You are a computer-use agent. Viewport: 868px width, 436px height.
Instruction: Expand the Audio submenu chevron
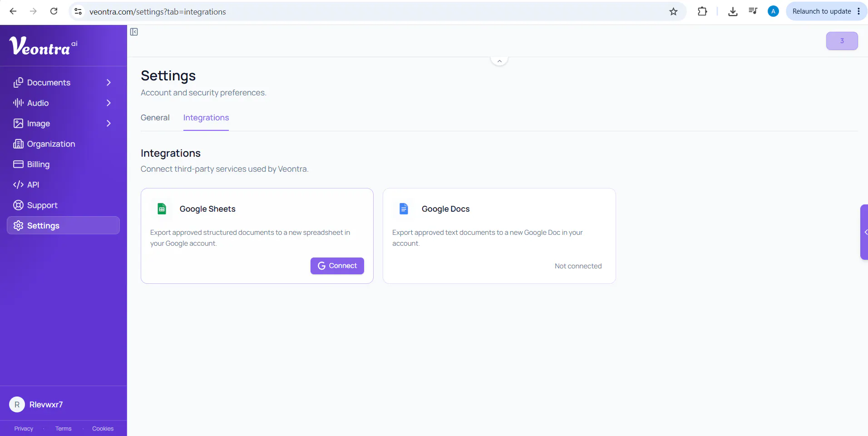tap(108, 103)
